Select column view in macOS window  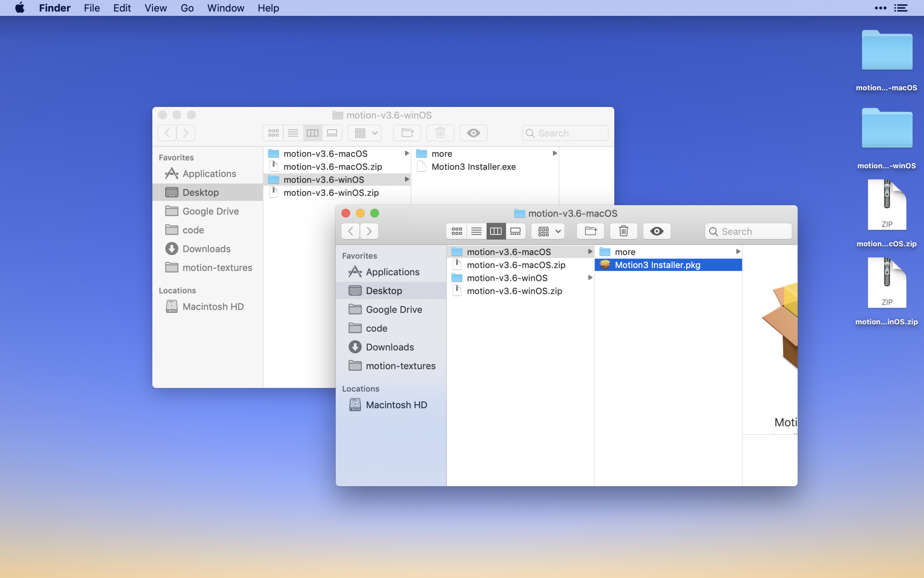(496, 231)
